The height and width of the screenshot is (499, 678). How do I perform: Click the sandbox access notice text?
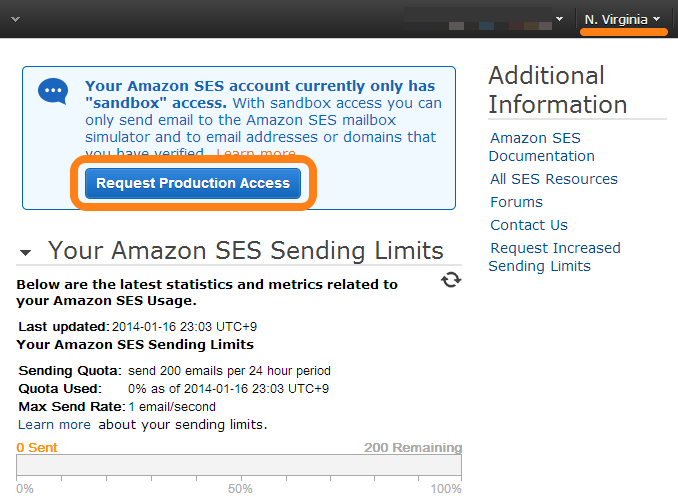[x=263, y=119]
